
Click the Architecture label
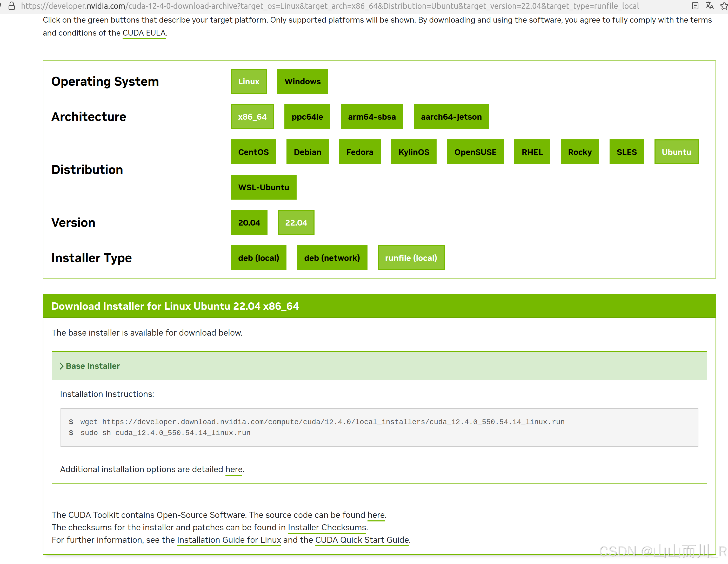click(x=89, y=117)
